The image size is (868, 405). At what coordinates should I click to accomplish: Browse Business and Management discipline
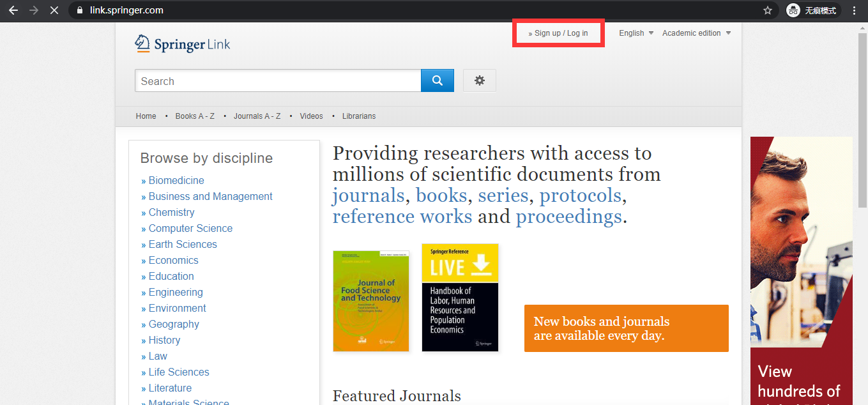tap(211, 197)
